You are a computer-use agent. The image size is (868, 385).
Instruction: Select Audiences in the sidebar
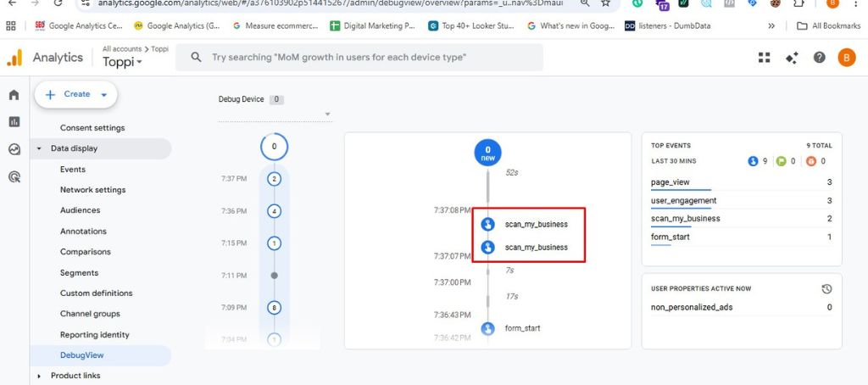(80, 210)
